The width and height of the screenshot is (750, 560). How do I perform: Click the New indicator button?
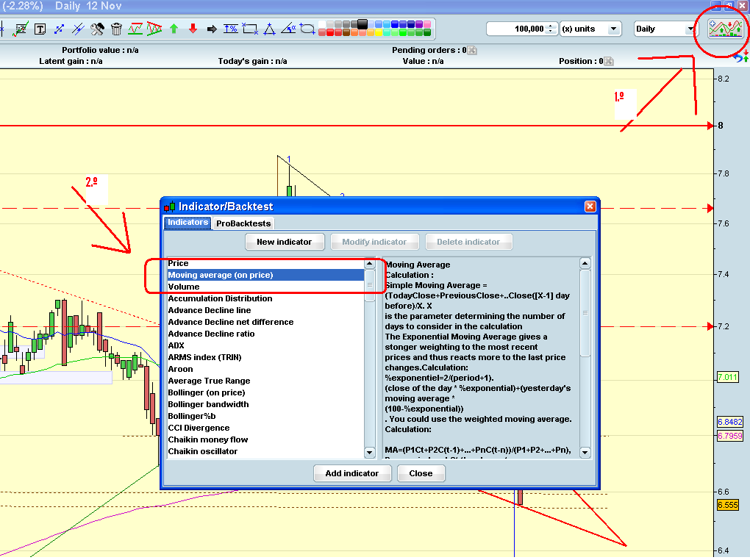click(x=284, y=242)
